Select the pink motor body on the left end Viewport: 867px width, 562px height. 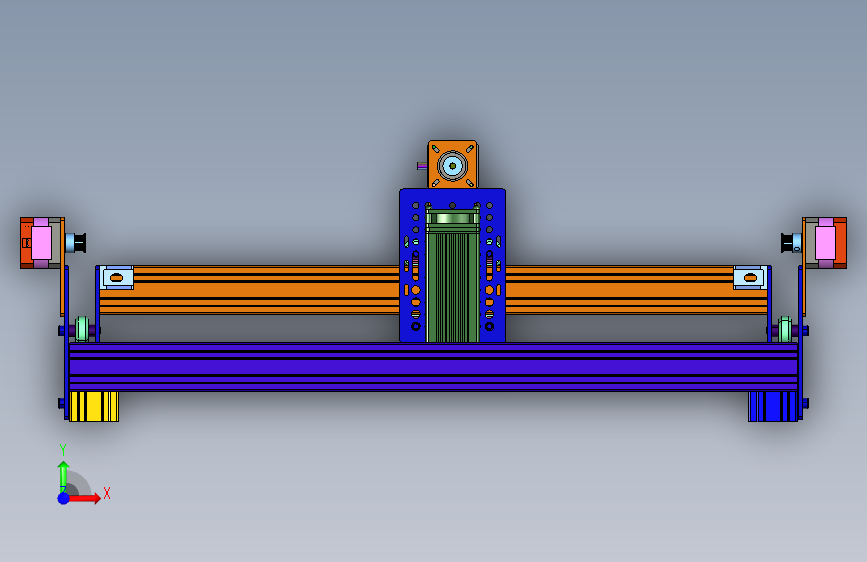pos(41,243)
